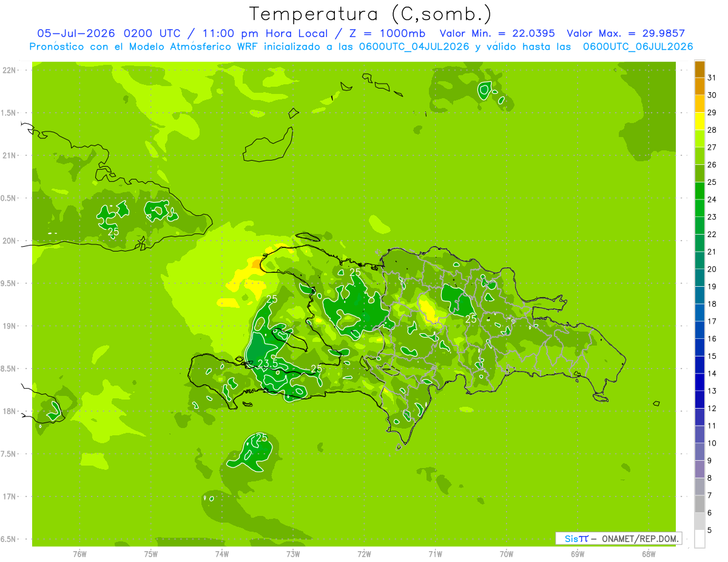Viewport: 728px width, 562px height.
Task: Click the Temperatura (C,somb.) title
Action: 371,13
